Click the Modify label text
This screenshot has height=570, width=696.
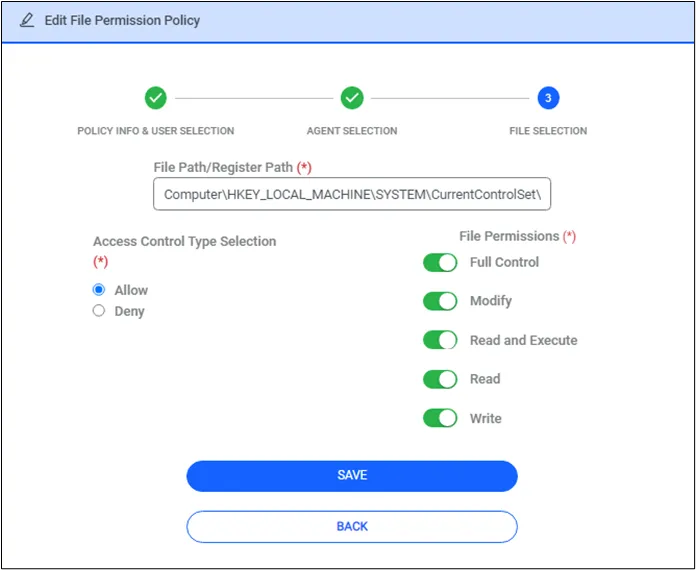pyautogui.click(x=491, y=301)
